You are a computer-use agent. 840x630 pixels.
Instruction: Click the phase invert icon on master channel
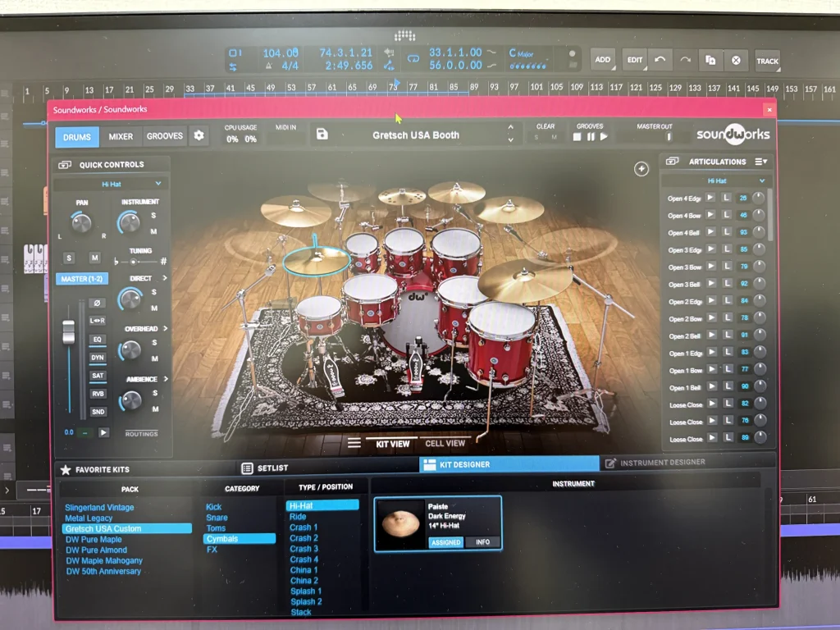click(97, 303)
